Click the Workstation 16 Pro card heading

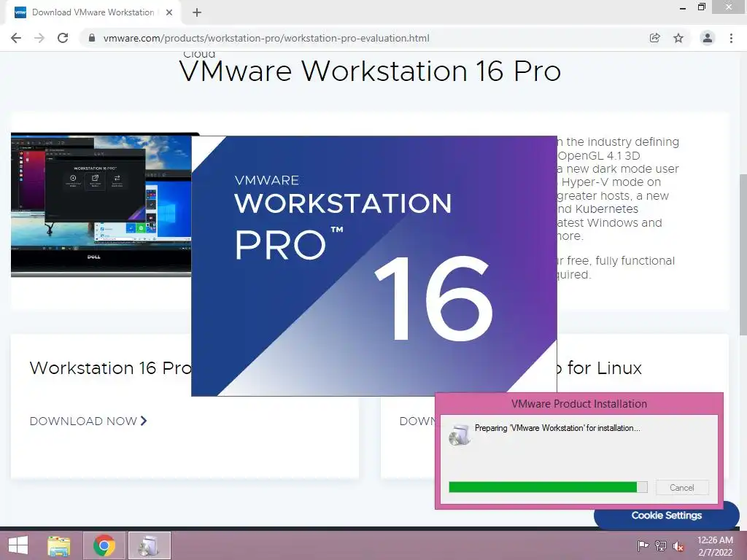(111, 367)
